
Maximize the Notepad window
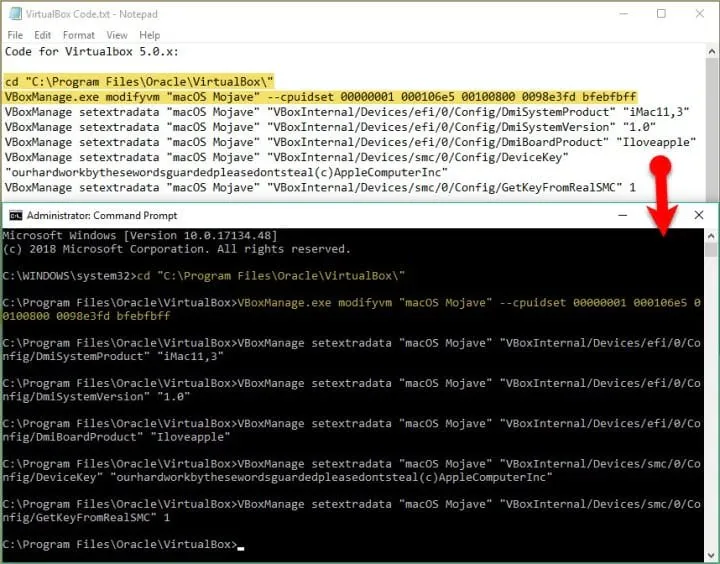(661, 14)
